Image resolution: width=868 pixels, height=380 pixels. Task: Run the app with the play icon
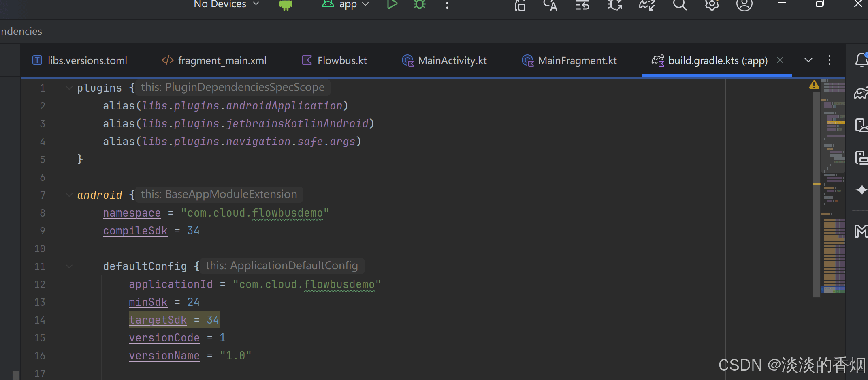click(392, 4)
